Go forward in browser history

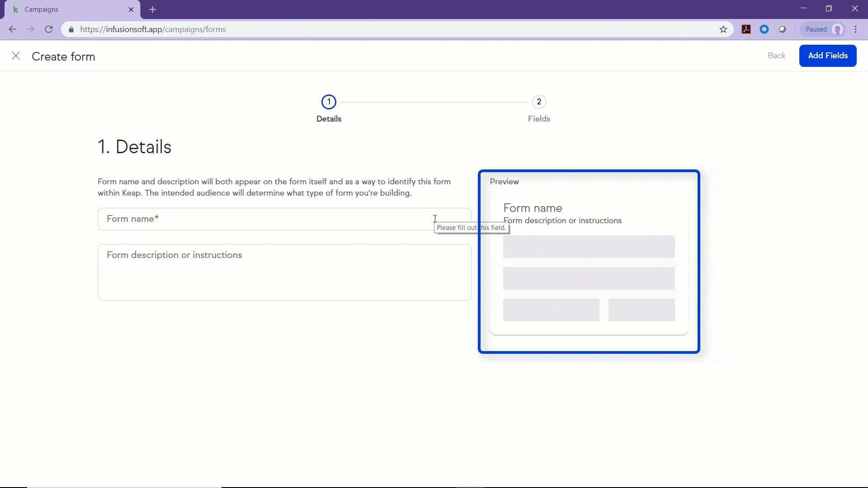(30, 29)
